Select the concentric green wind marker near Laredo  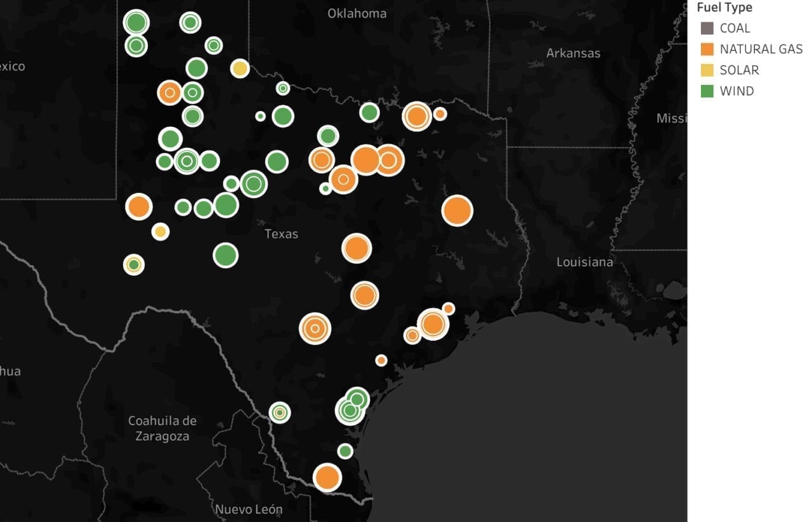point(280,413)
